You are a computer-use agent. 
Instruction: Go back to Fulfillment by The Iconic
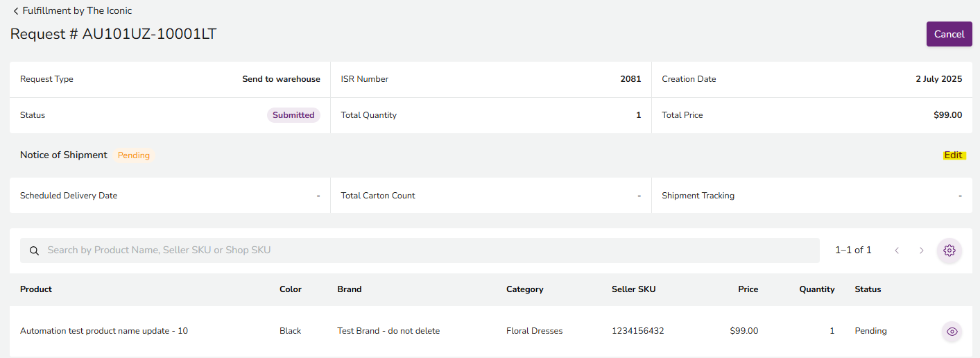(72, 11)
